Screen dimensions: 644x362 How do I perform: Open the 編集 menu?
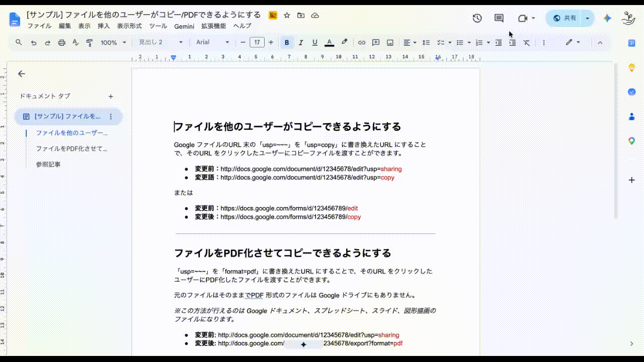pyautogui.click(x=65, y=26)
